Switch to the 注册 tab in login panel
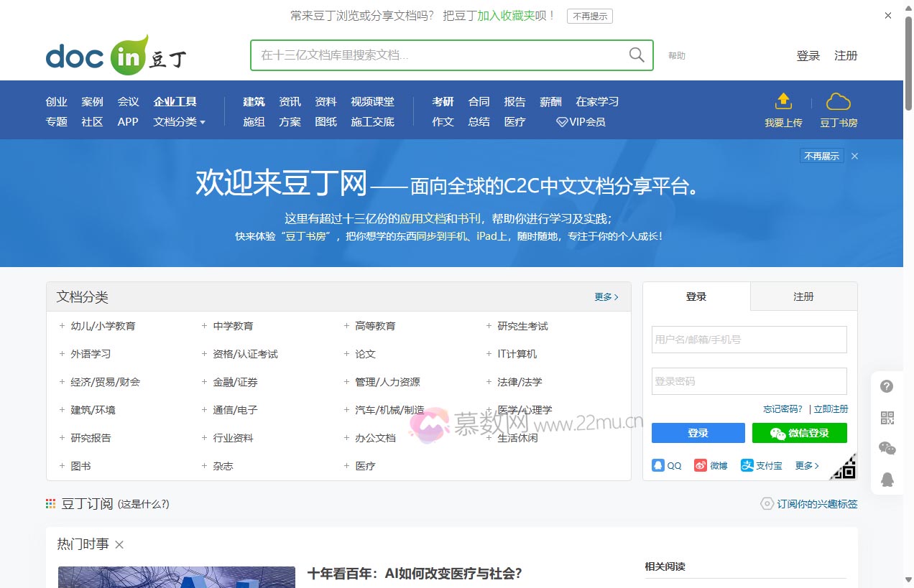914x588 pixels. coord(803,296)
